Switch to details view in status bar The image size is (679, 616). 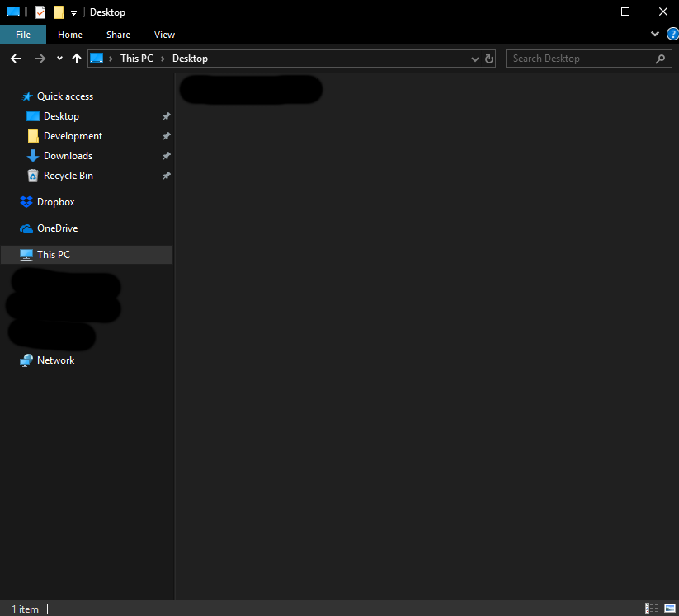(652, 609)
